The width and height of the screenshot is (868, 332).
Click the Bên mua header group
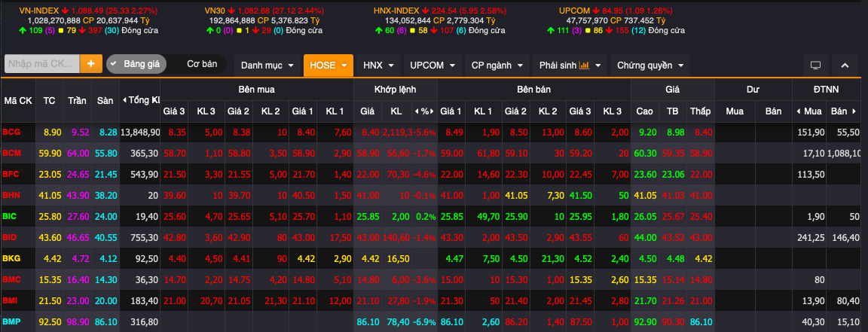click(x=257, y=89)
